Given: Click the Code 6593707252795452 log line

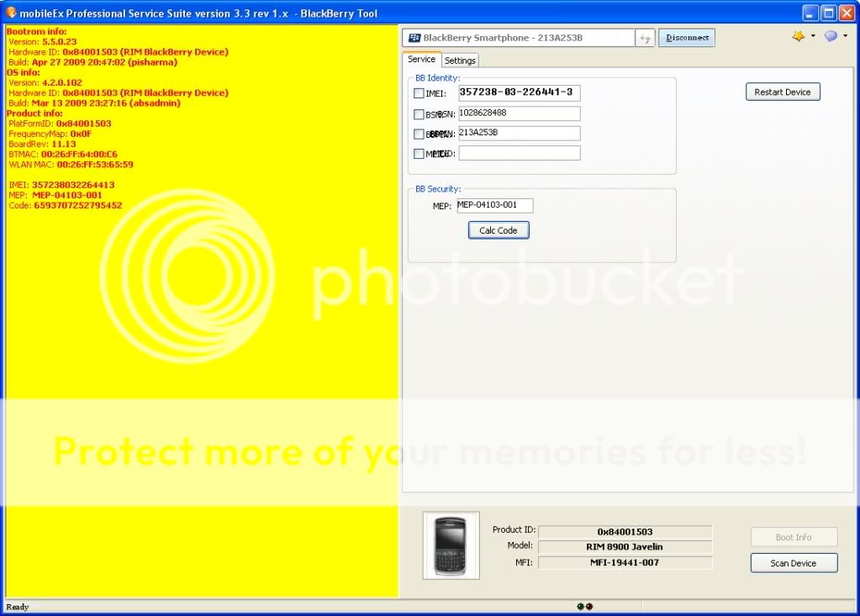Looking at the screenshot, I should coord(66,206).
